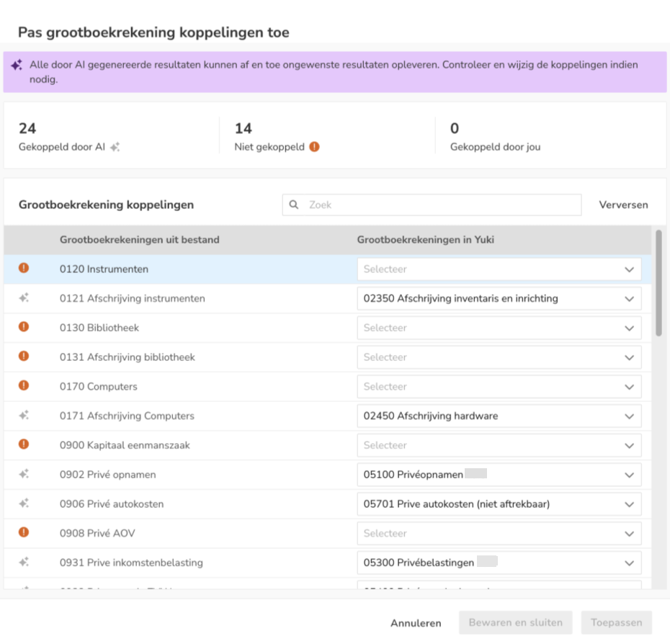The width and height of the screenshot is (670, 644).
Task: Focus the Zoek search field
Action: (x=439, y=205)
